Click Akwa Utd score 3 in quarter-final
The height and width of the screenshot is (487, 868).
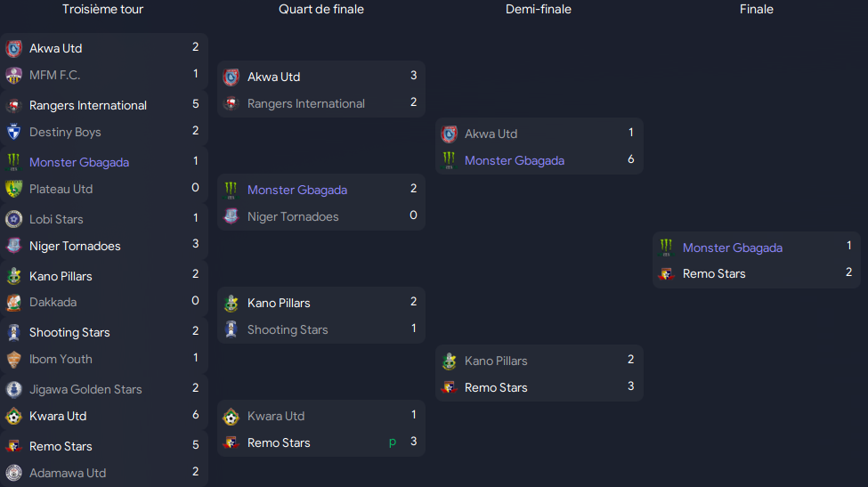point(413,76)
